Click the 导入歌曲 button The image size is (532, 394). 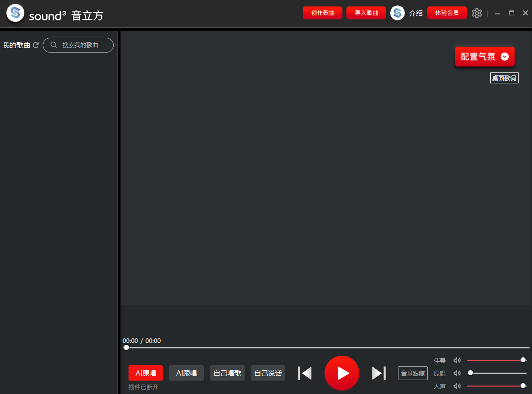366,13
